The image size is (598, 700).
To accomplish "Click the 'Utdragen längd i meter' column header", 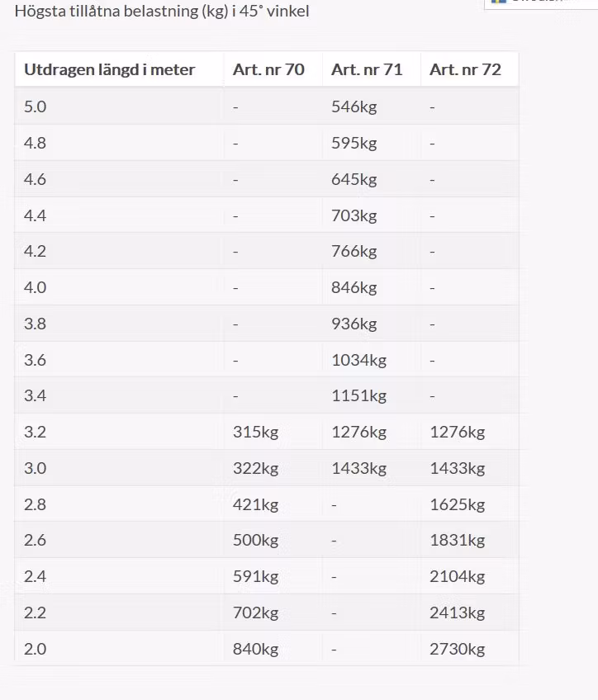I will (x=109, y=69).
